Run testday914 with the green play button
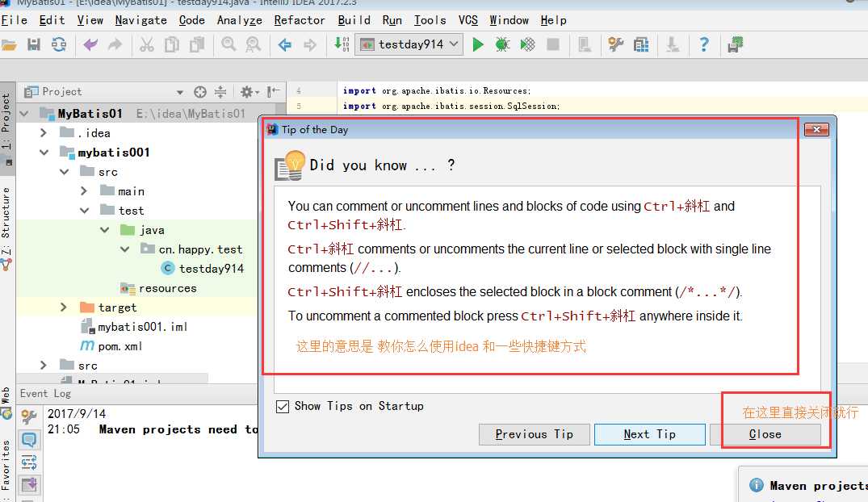Image resolution: width=868 pixels, height=502 pixels. pyautogui.click(x=478, y=44)
